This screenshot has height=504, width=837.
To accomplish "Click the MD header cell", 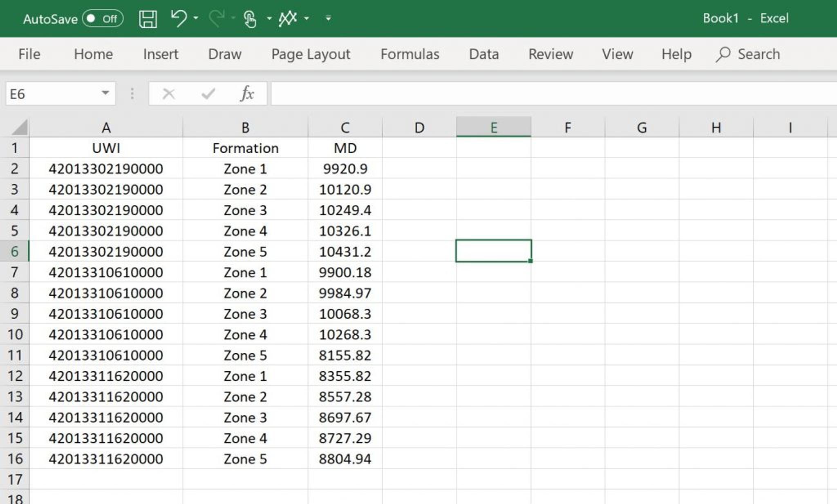I will coord(345,148).
